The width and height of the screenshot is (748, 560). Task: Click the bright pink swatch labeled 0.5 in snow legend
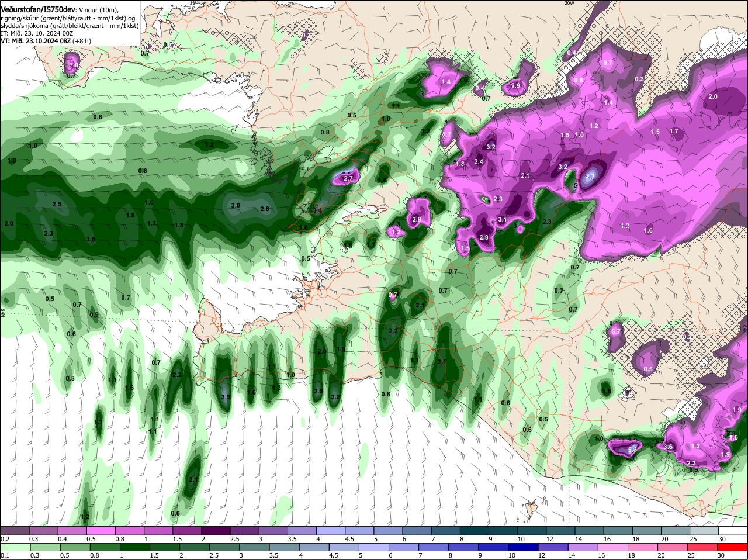[102, 531]
